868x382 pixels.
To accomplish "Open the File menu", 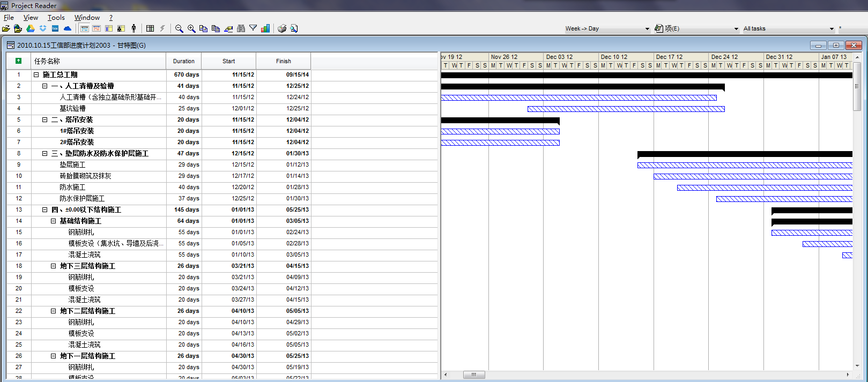I will coord(9,18).
